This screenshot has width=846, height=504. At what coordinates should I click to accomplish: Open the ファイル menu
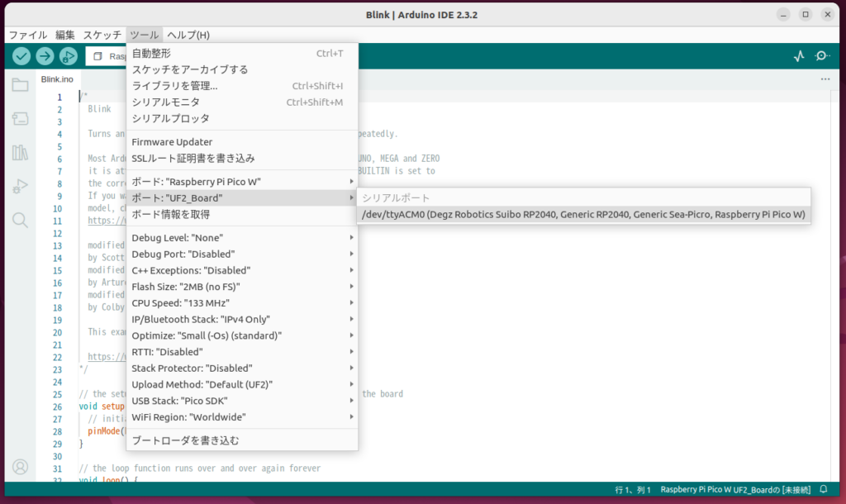(28, 35)
